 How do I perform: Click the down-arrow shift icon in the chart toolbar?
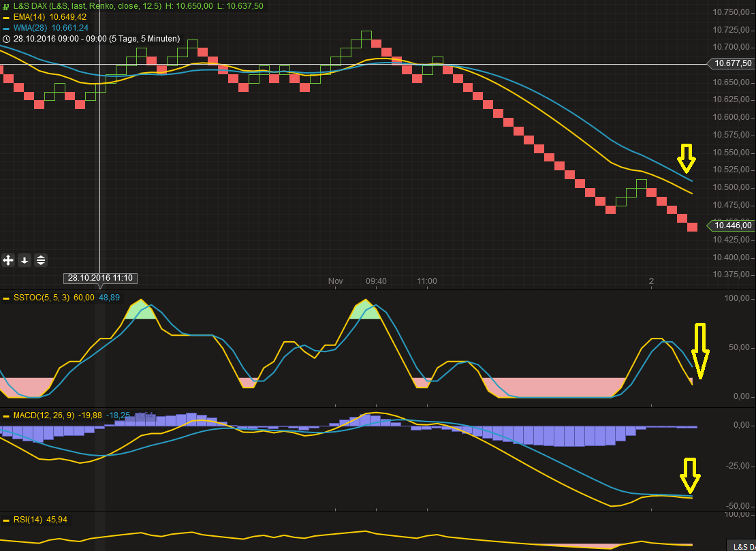tap(25, 260)
